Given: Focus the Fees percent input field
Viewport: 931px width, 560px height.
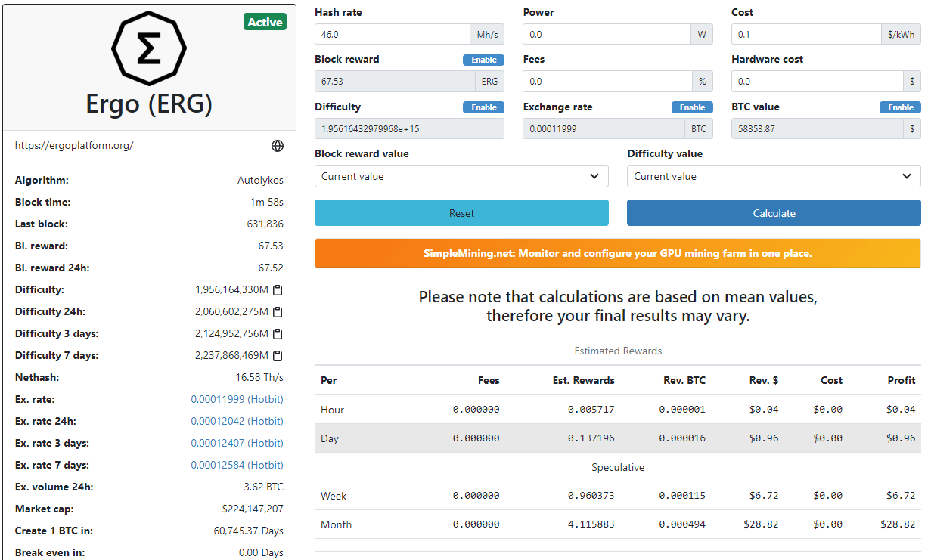Looking at the screenshot, I should [607, 81].
